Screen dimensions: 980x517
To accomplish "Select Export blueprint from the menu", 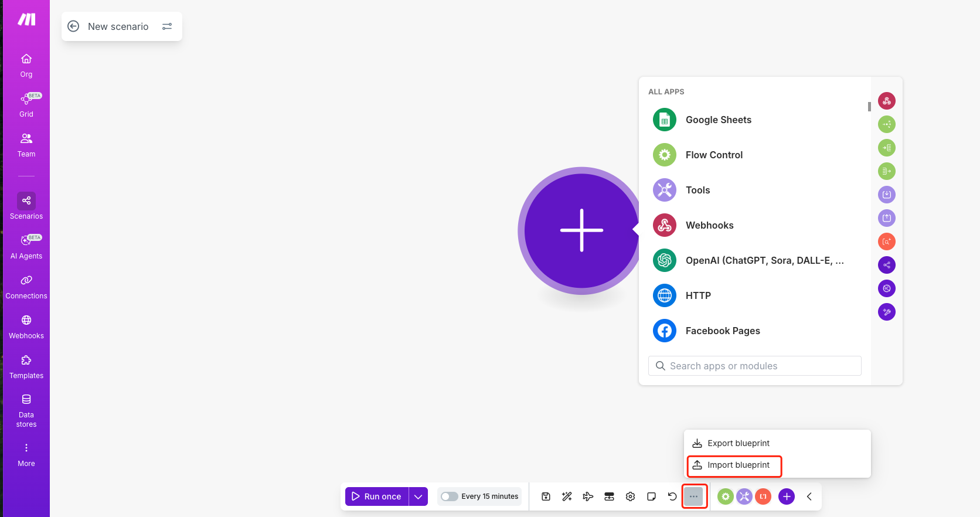I will point(738,443).
